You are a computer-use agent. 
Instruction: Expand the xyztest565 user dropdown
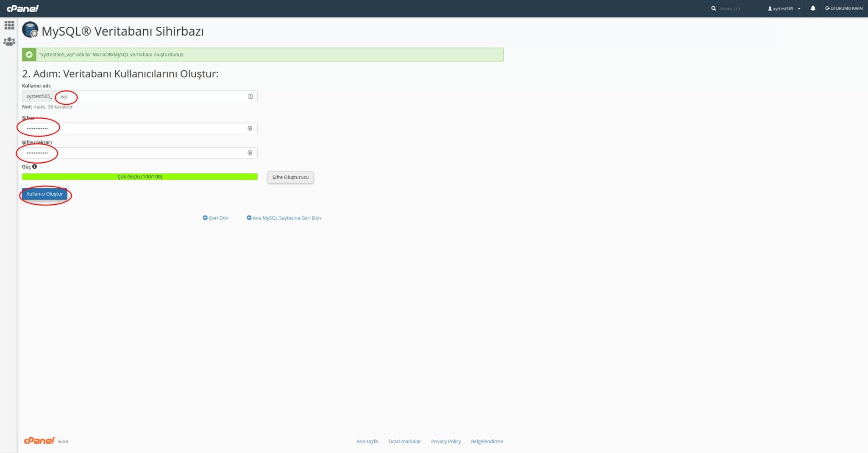[784, 8]
